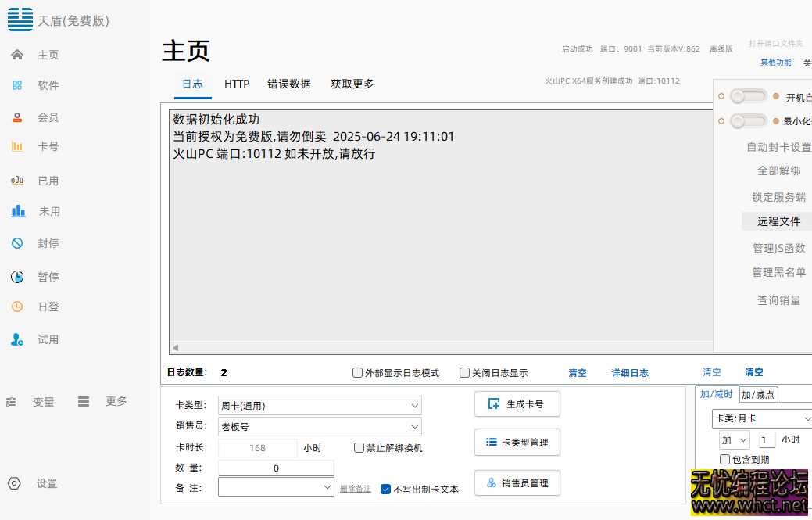Click the 数量 quantity input field

[x=275, y=467]
